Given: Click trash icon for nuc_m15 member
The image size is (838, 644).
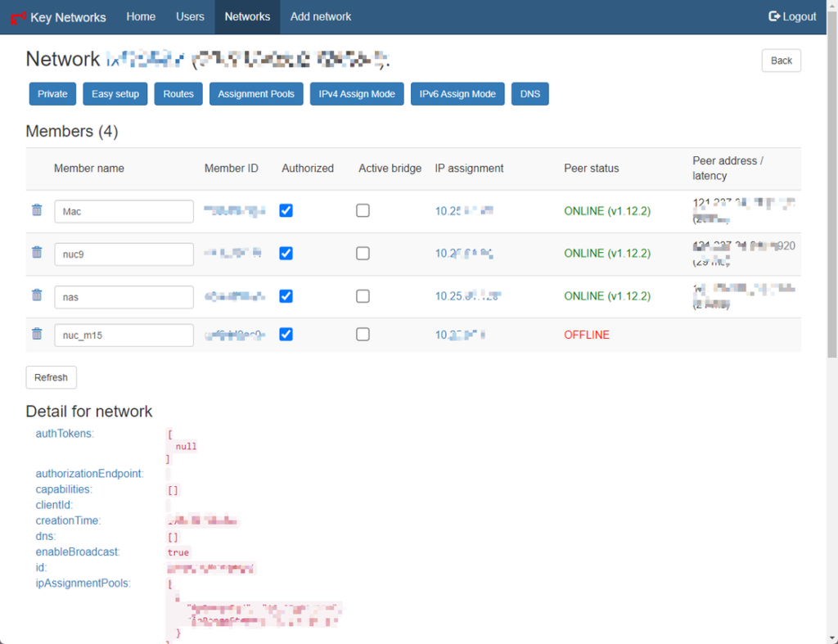Looking at the screenshot, I should (x=37, y=334).
